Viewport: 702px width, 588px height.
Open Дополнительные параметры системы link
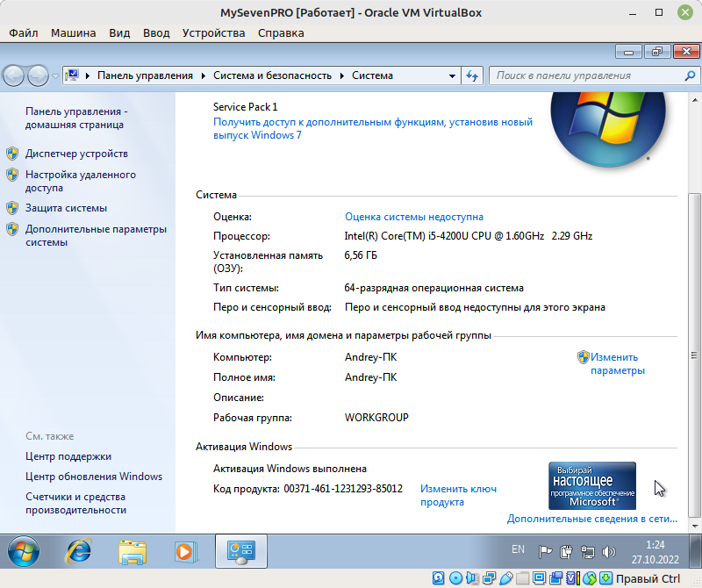click(96, 235)
